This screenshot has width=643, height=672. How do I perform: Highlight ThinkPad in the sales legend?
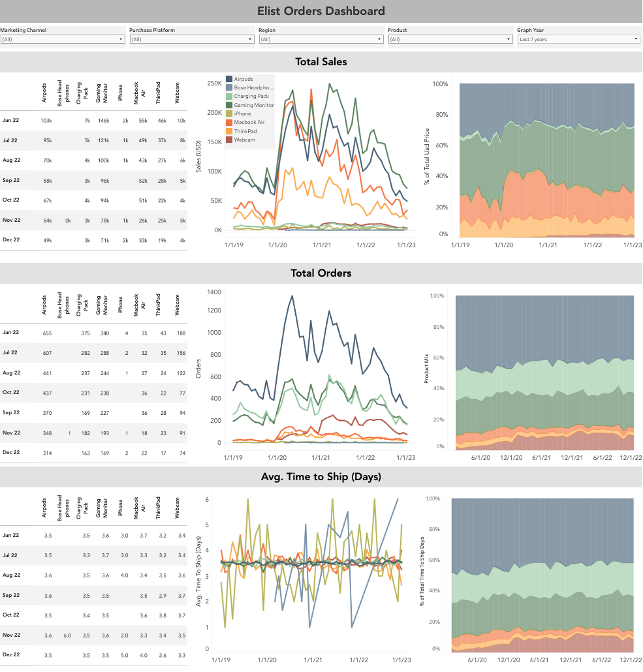[x=245, y=131]
